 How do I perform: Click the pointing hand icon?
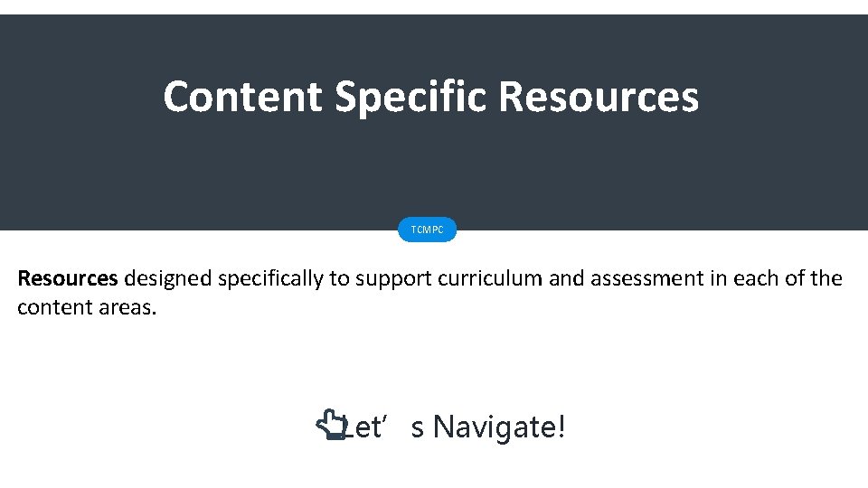(330, 425)
